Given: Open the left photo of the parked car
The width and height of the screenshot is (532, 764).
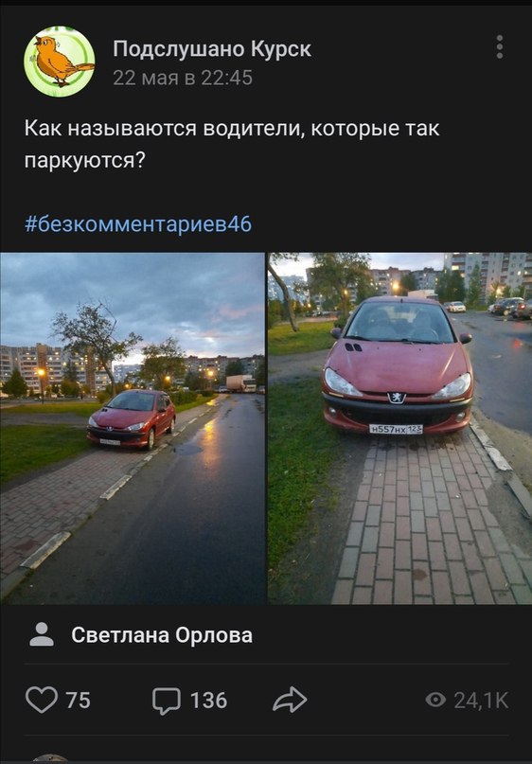Looking at the screenshot, I should (x=133, y=428).
